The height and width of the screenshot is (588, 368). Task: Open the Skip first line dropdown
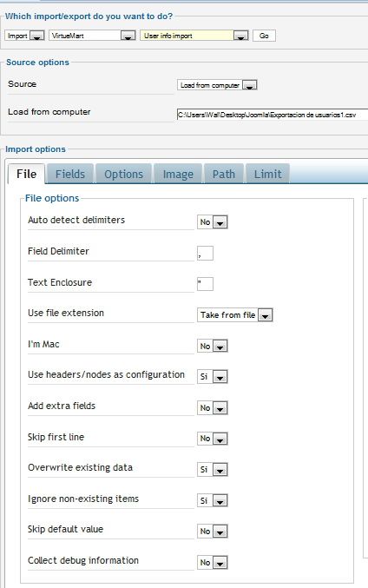(x=213, y=439)
